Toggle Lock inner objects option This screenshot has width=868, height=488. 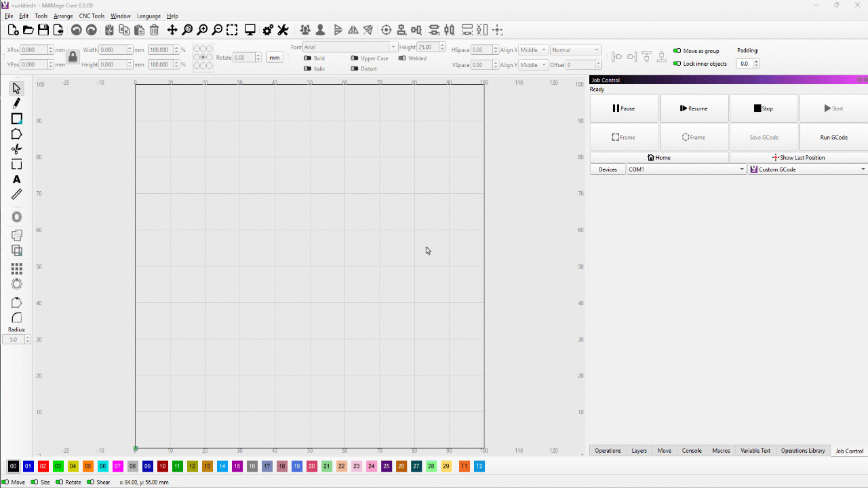677,64
